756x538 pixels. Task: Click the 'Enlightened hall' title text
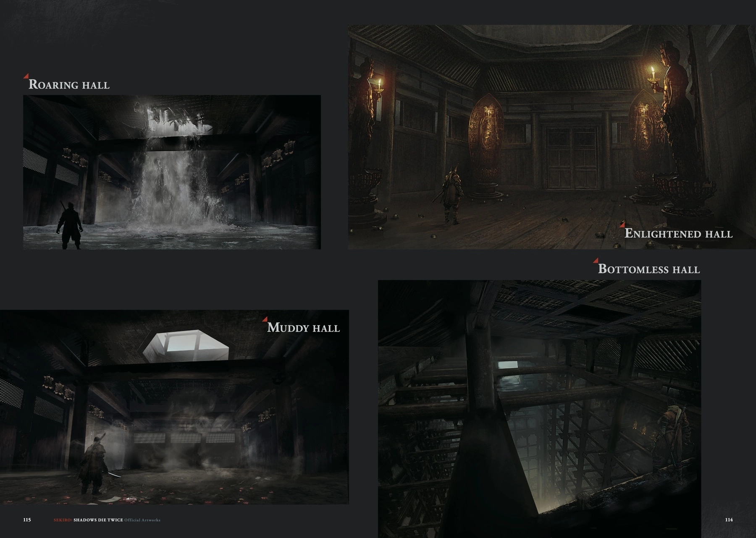pyautogui.click(x=678, y=233)
